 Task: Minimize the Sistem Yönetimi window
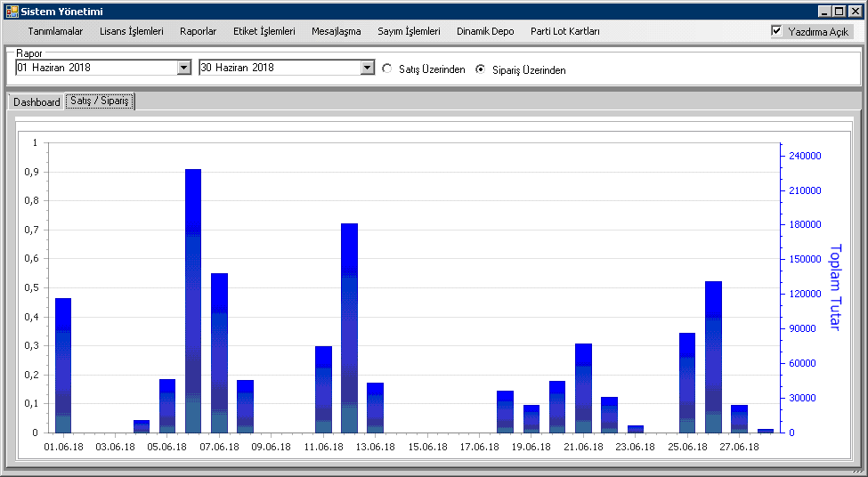point(824,11)
